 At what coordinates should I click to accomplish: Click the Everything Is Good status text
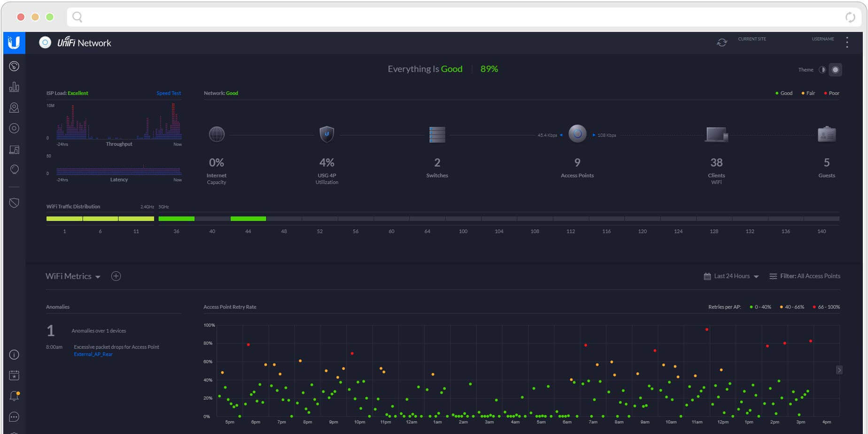click(x=425, y=69)
